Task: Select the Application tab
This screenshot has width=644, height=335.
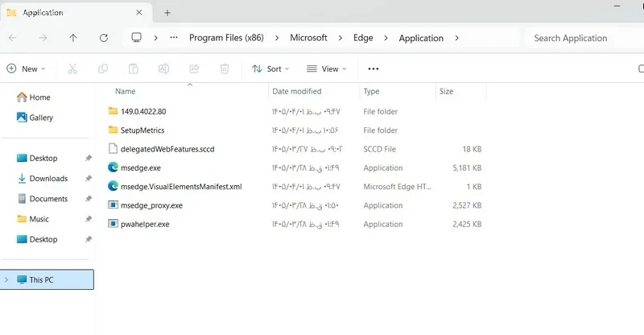Action: click(x=76, y=13)
